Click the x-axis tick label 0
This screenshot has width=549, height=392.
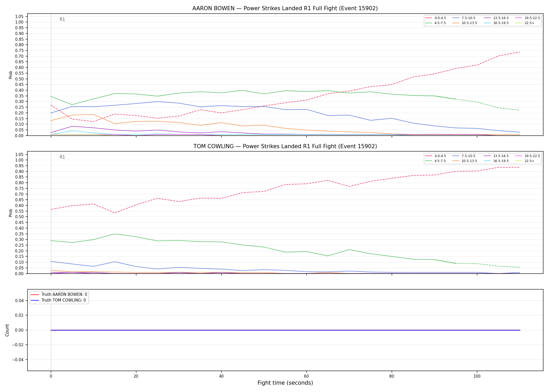[51, 376]
